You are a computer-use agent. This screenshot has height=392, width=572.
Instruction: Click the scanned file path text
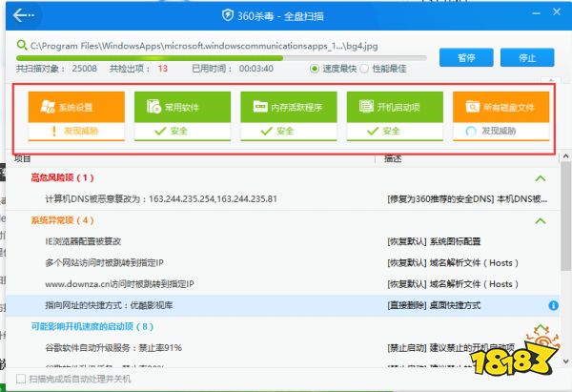pos(204,46)
